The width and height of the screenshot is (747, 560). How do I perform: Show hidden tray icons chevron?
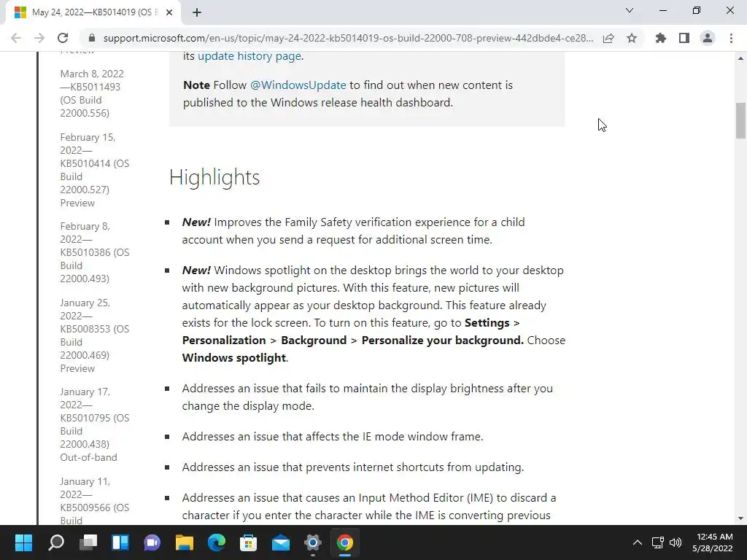point(637,542)
